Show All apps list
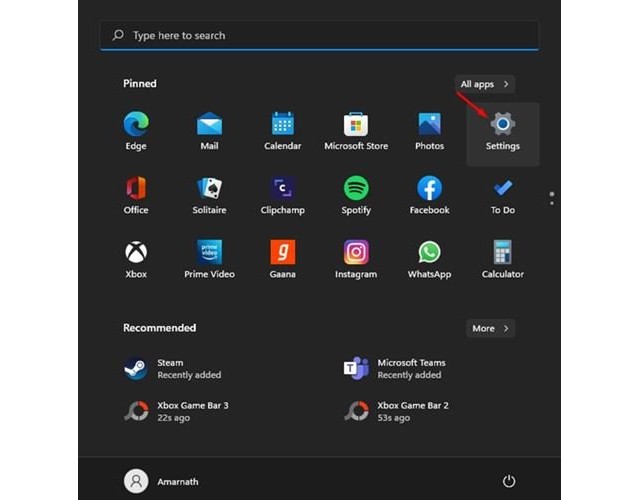Viewport: 640px width, 500px height. click(485, 84)
